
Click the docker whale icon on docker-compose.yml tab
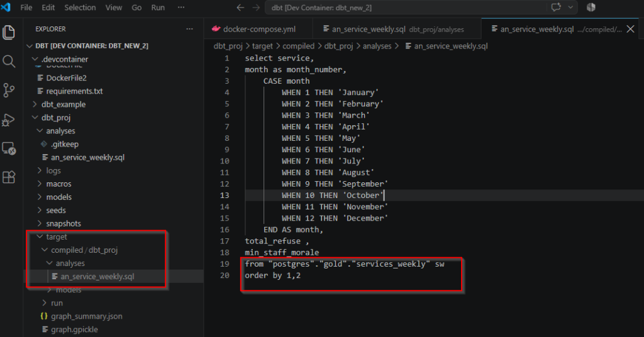[216, 29]
